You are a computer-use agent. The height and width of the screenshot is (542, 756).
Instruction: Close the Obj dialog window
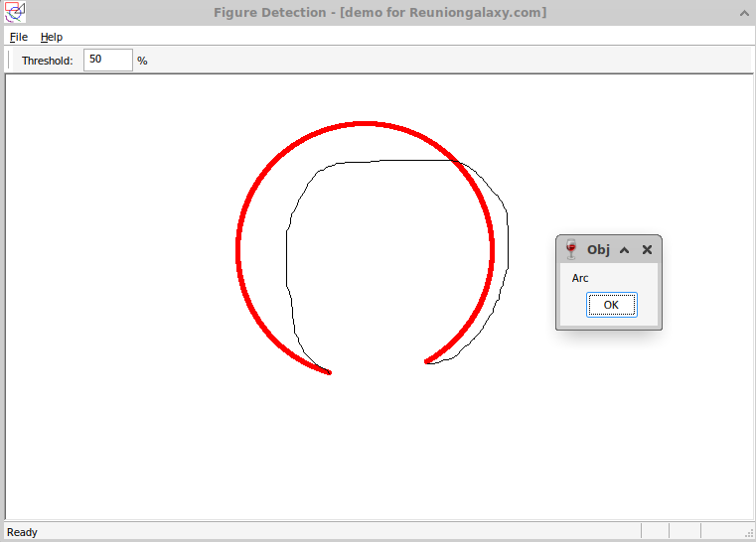647,249
